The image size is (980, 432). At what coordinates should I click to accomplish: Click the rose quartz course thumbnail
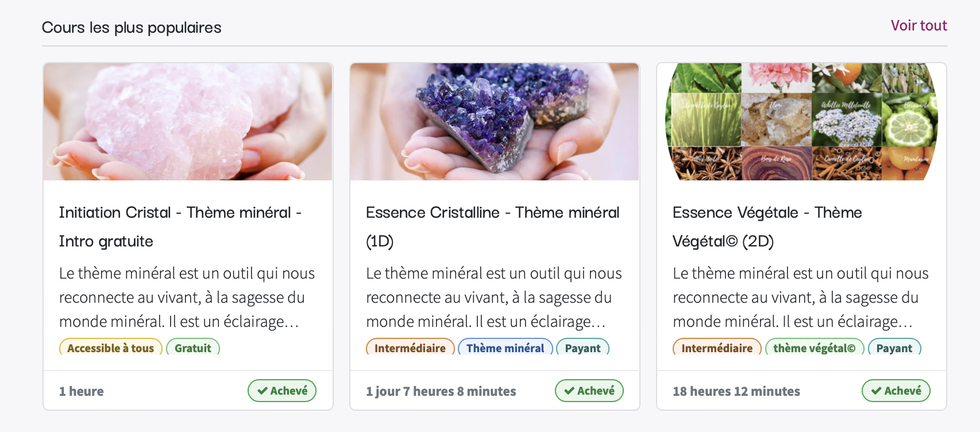click(188, 122)
